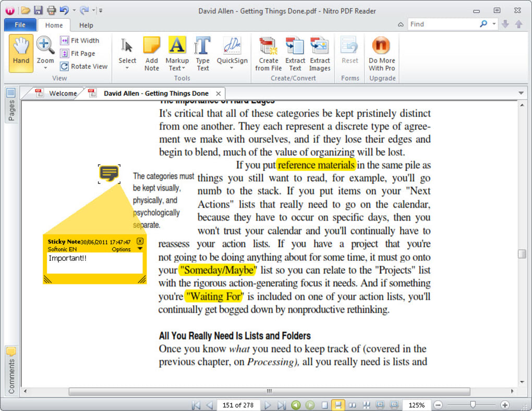
Task: Expand the document tab list arrow
Action: click(x=521, y=93)
